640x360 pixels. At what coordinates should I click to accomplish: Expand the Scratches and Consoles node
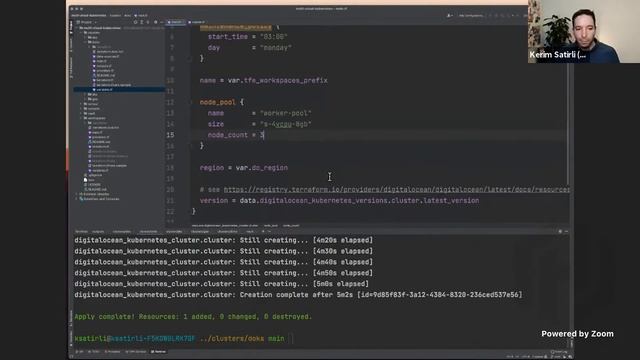click(76, 199)
